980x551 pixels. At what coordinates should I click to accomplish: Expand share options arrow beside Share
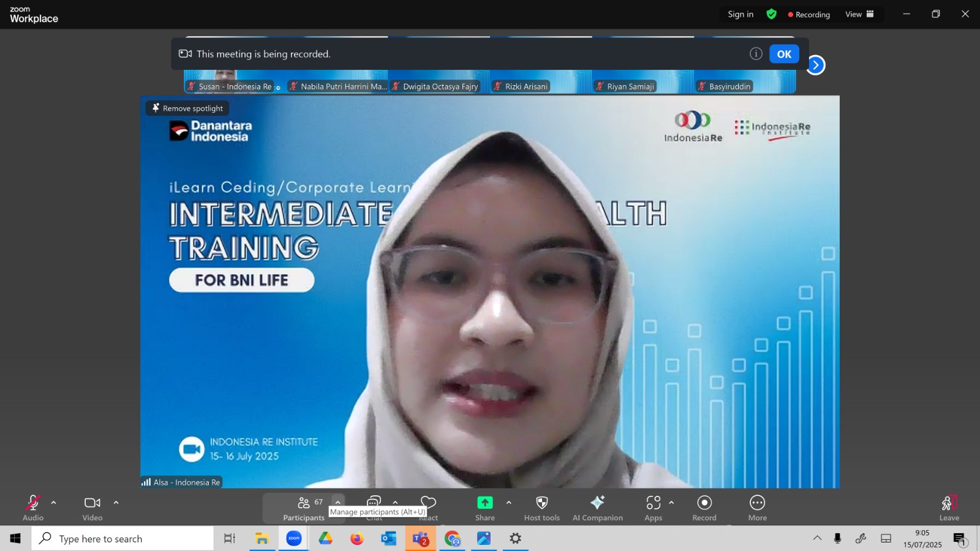click(508, 503)
